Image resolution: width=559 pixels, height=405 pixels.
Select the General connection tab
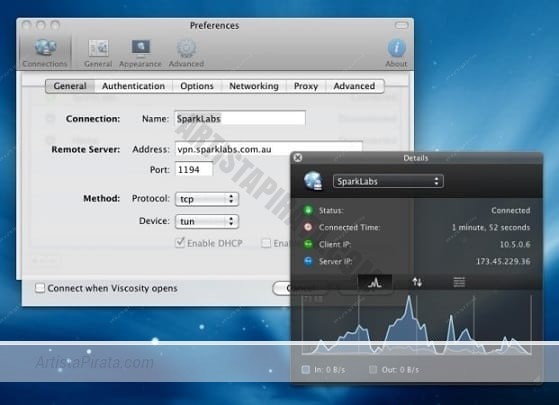70,86
